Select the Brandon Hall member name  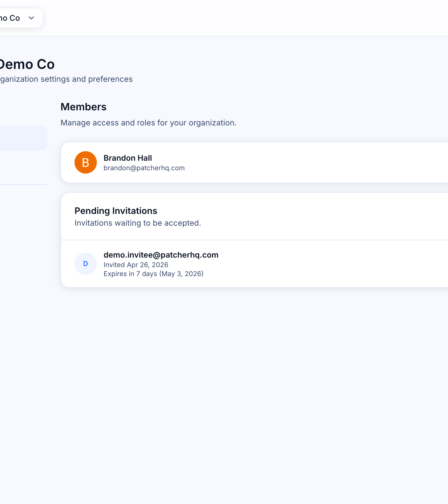128,158
